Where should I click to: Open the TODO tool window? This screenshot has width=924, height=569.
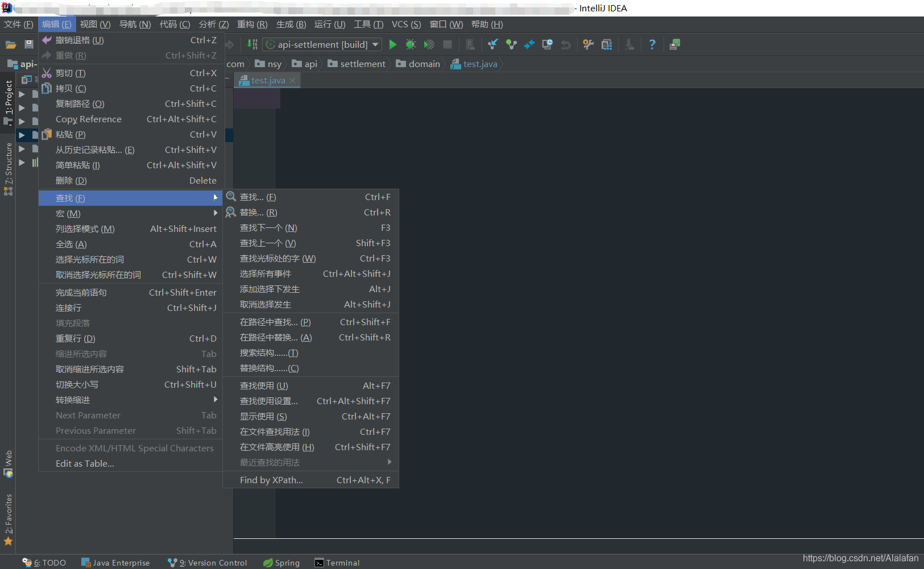click(44, 563)
